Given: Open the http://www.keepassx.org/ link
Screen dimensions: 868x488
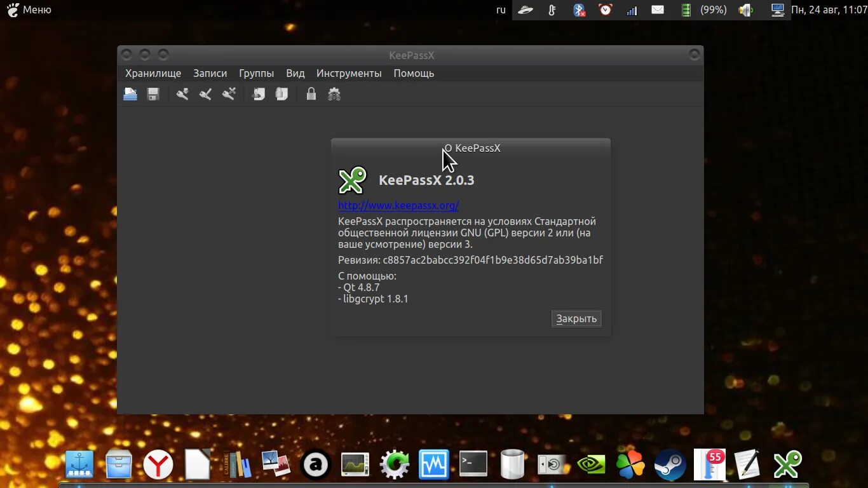Looking at the screenshot, I should (398, 205).
